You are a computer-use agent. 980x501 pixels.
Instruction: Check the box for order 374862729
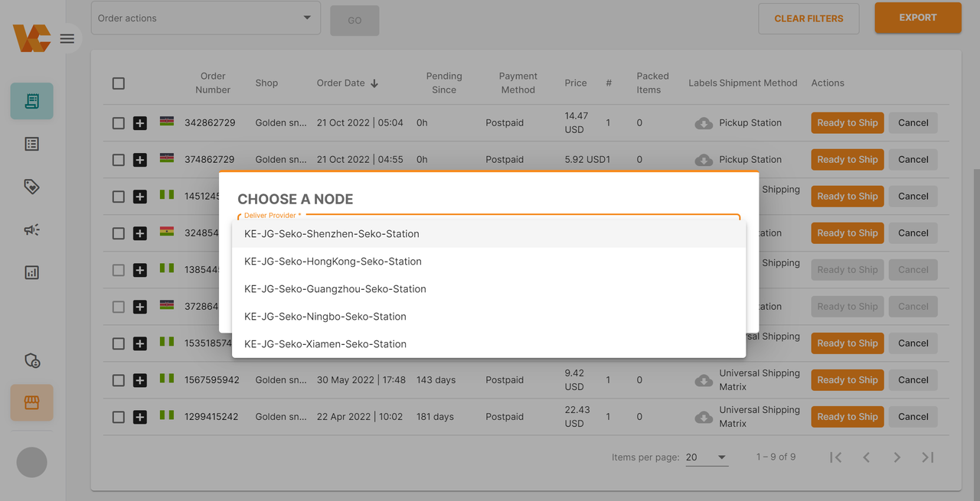119,160
